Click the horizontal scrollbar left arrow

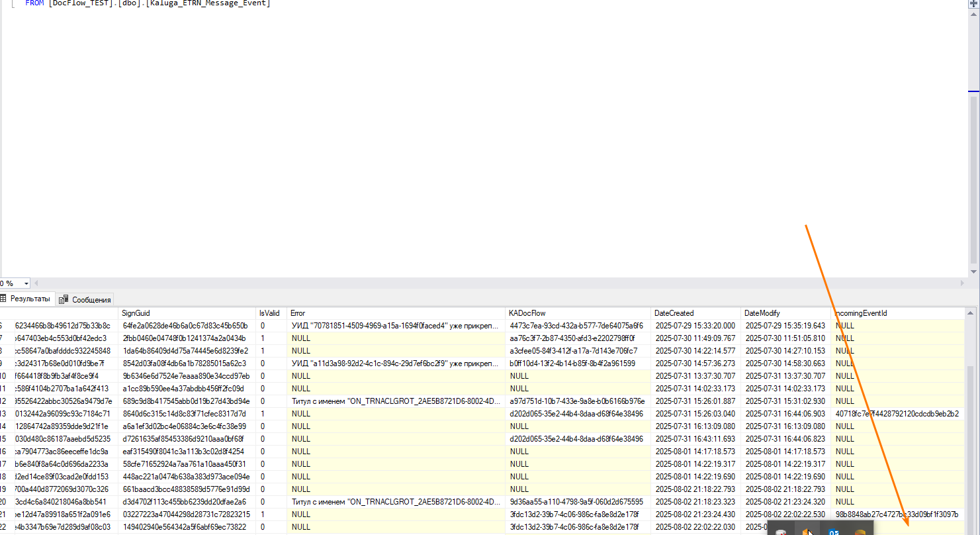coord(36,283)
